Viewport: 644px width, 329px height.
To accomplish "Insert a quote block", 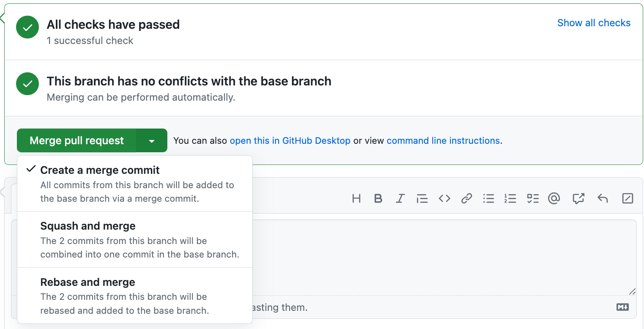I will (422, 198).
